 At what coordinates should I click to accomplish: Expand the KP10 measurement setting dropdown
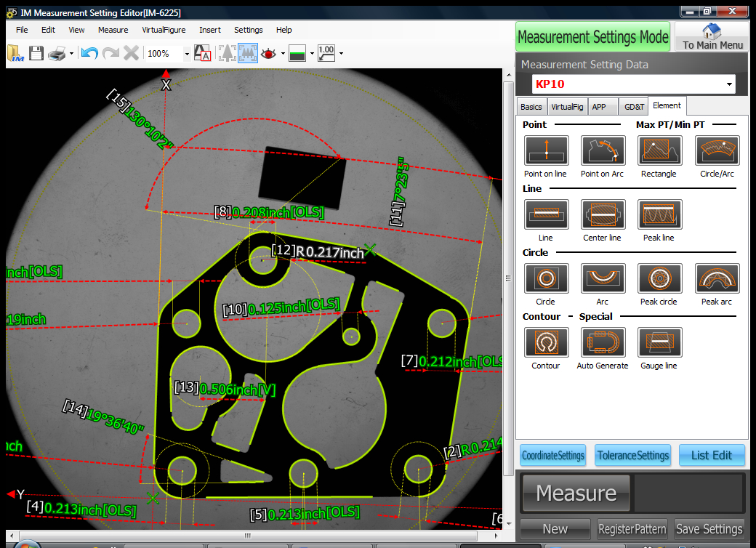click(x=729, y=84)
